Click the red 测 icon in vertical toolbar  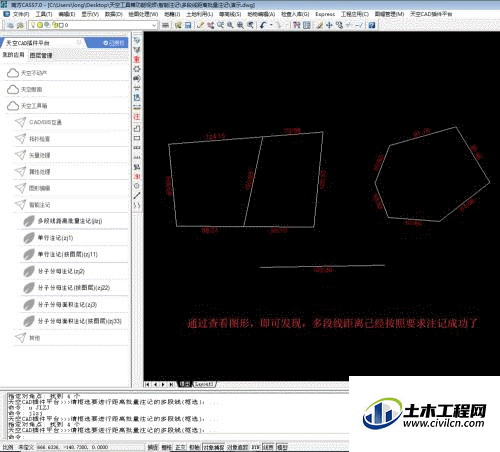click(x=137, y=176)
